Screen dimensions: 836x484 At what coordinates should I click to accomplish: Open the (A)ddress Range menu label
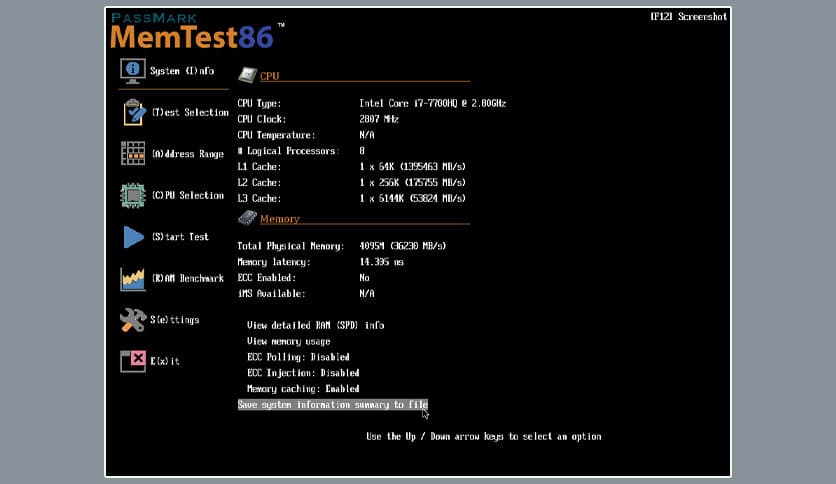[188, 154]
